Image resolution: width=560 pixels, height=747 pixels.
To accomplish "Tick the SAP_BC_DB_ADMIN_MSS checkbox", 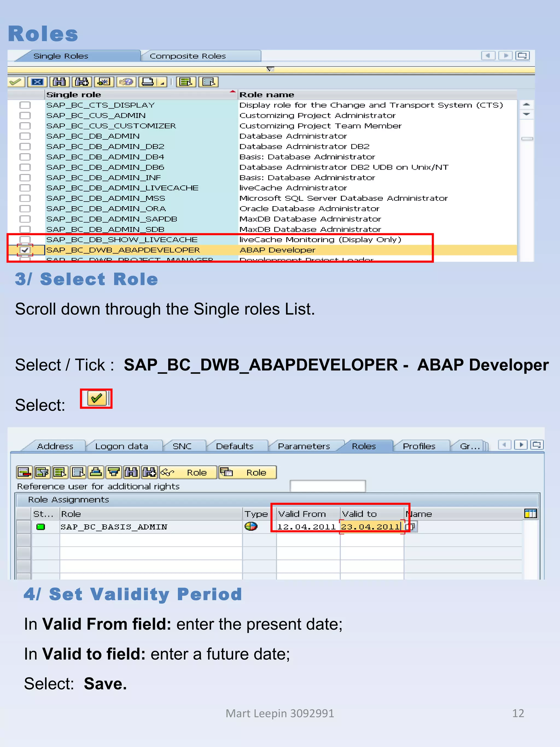I will click(x=25, y=198).
